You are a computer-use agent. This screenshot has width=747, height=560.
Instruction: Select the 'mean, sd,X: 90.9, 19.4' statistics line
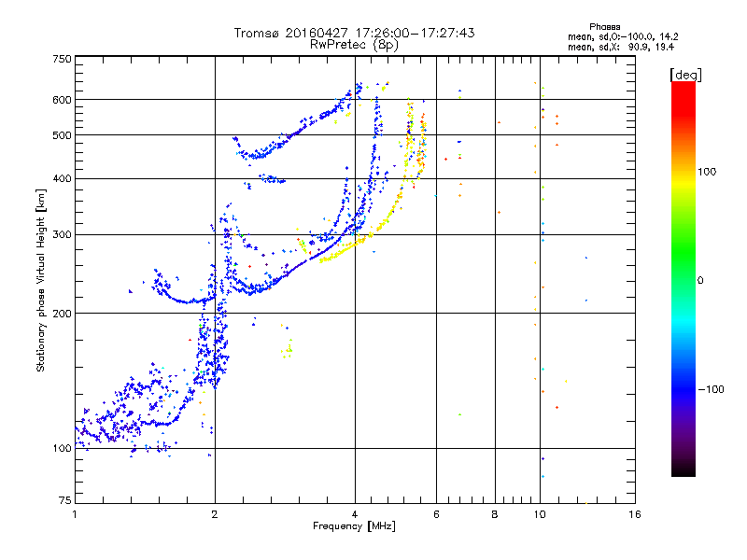(x=621, y=47)
